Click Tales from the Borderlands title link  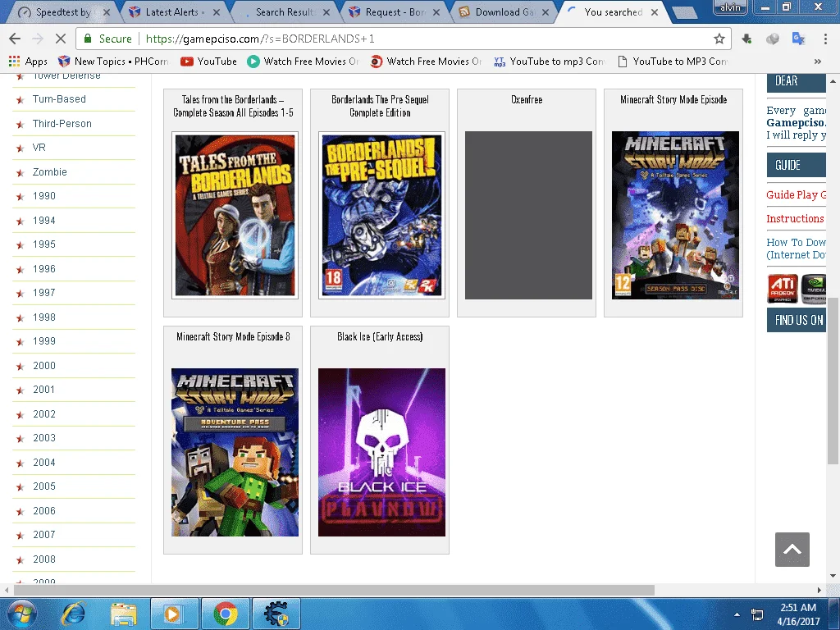(x=233, y=106)
